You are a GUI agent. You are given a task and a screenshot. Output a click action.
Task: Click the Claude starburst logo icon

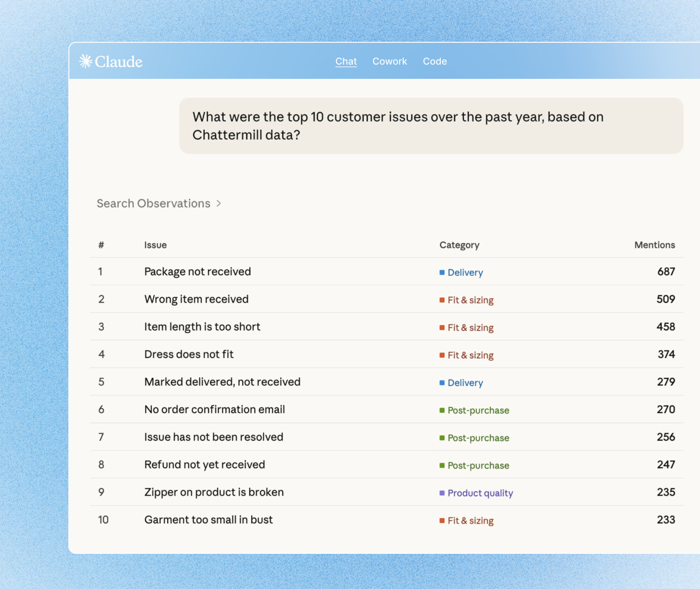[85, 61]
